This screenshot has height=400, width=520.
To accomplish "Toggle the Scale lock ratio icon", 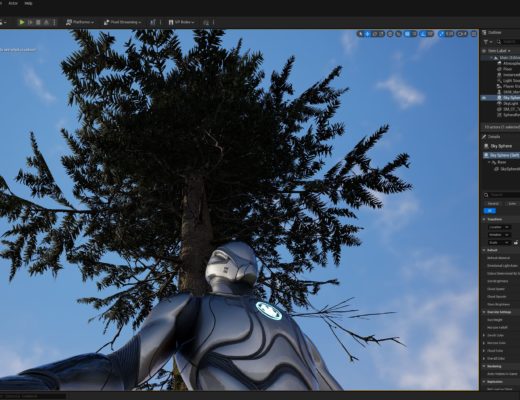I will (516, 243).
